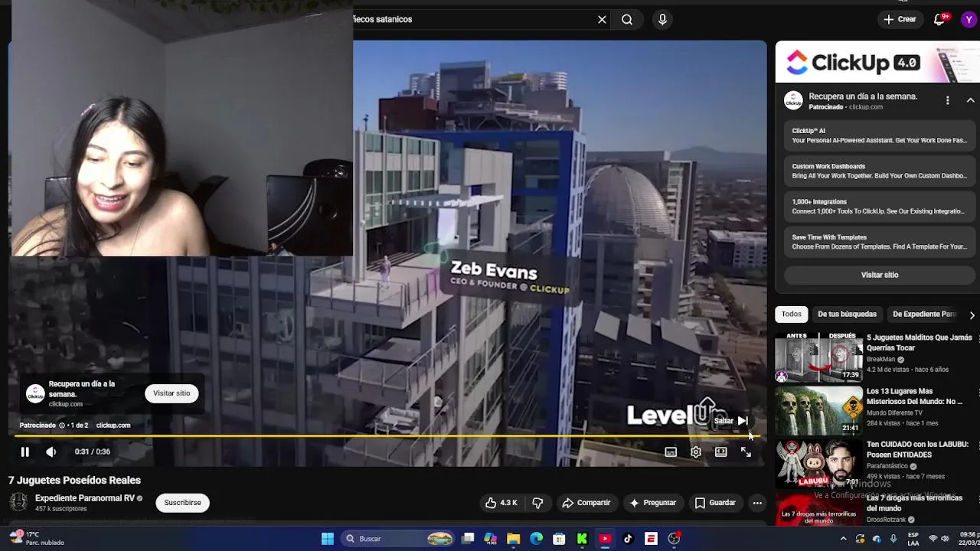Open more actions three dots under video
Screen dimensions: 980x551
pyautogui.click(x=757, y=503)
